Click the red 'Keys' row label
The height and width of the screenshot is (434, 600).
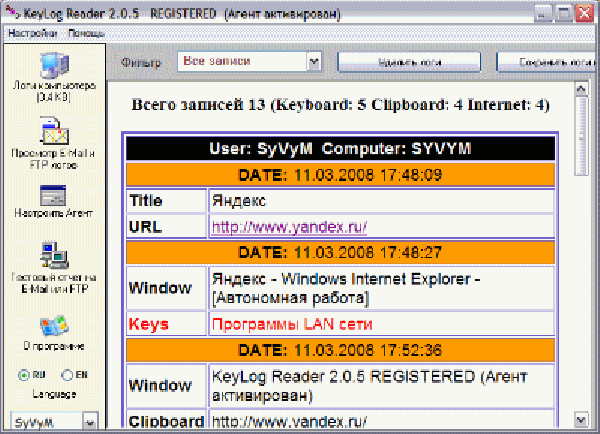pyautogui.click(x=148, y=324)
